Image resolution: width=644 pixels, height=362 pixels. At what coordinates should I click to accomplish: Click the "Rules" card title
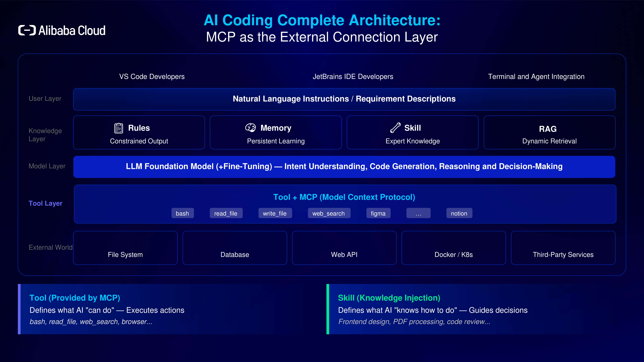(x=139, y=128)
